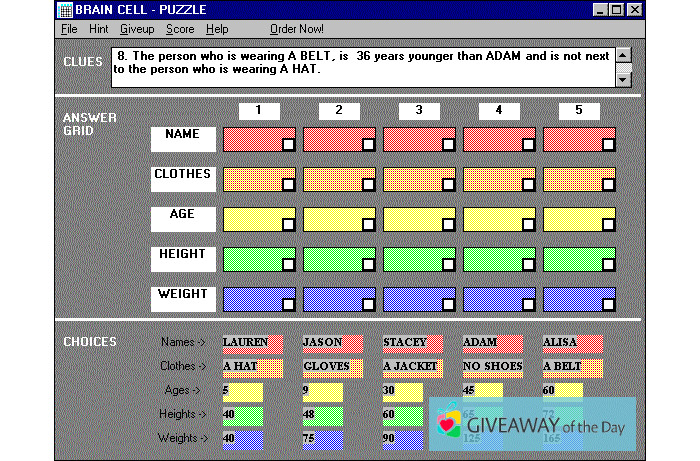
Task: Click the GIVEAWAY of the Day logo
Action: [532, 425]
